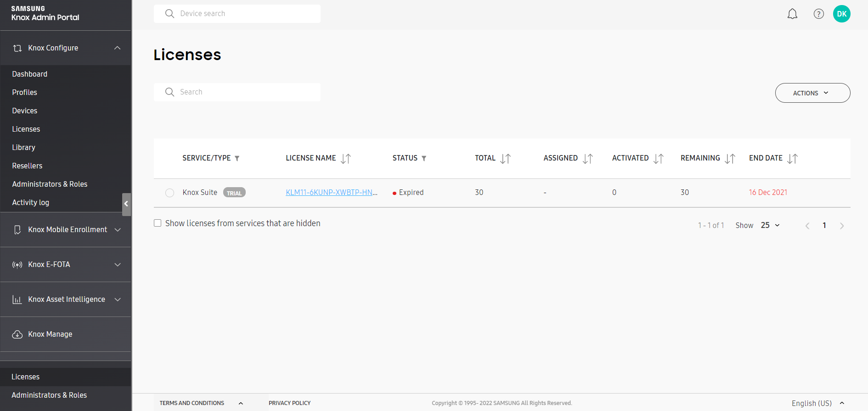Click the 16 Dec 2021 end date
This screenshot has width=868, height=411.
click(768, 193)
